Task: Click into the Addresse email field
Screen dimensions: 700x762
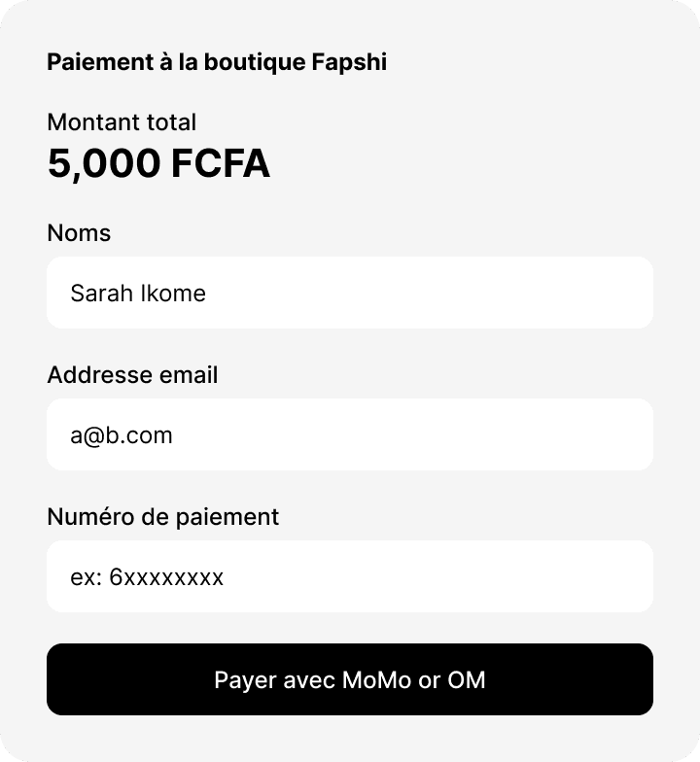Action: pyautogui.click(x=350, y=434)
